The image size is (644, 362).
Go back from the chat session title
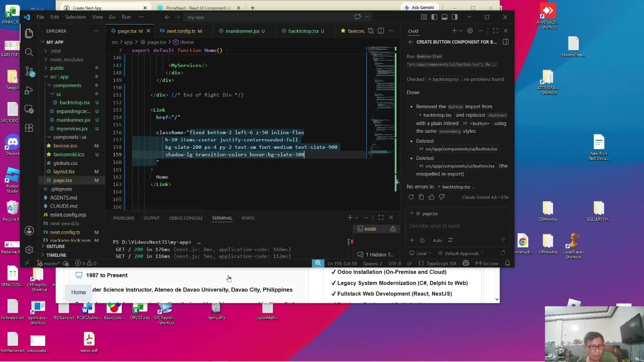pyautogui.click(x=411, y=42)
